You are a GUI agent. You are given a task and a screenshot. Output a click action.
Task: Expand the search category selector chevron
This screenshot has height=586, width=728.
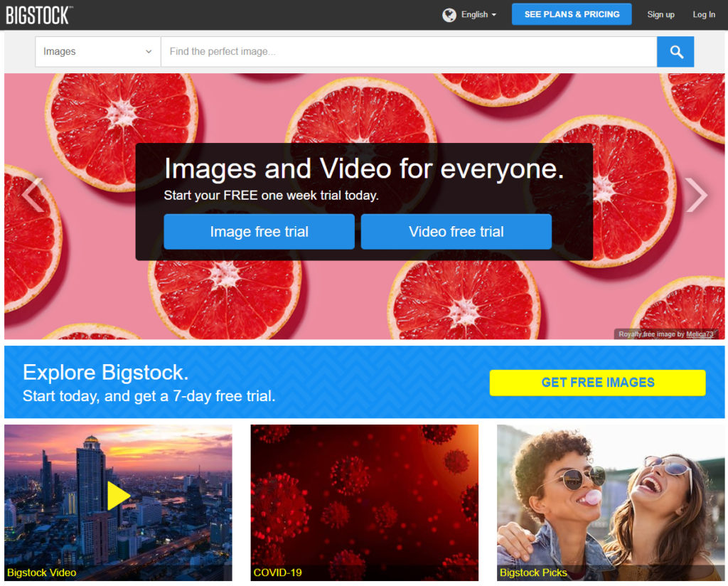point(148,51)
